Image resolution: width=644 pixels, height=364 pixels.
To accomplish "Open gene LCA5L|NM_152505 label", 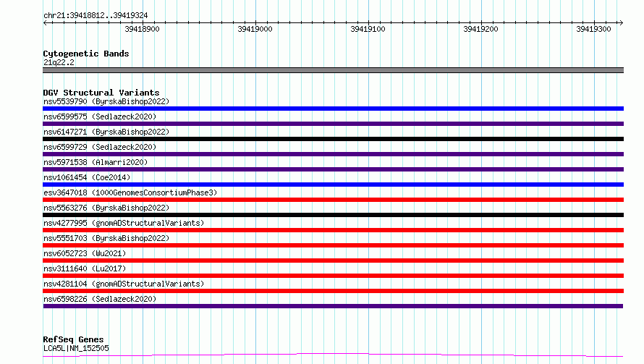I will pyautogui.click(x=76, y=348).
